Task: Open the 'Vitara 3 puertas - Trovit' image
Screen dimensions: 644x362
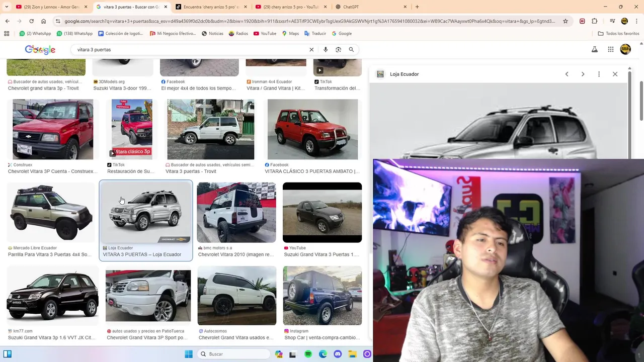Action: tap(210, 129)
